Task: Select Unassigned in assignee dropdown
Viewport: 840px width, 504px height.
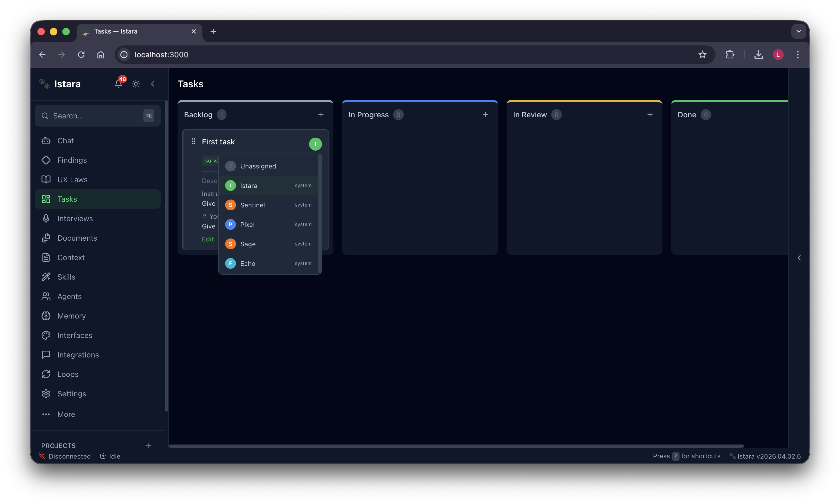Action: coord(258,166)
